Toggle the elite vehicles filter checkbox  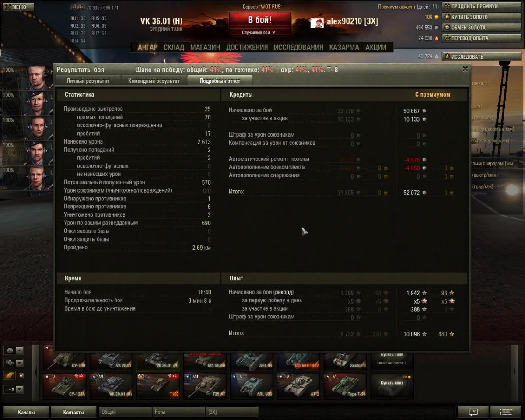(x=21, y=376)
